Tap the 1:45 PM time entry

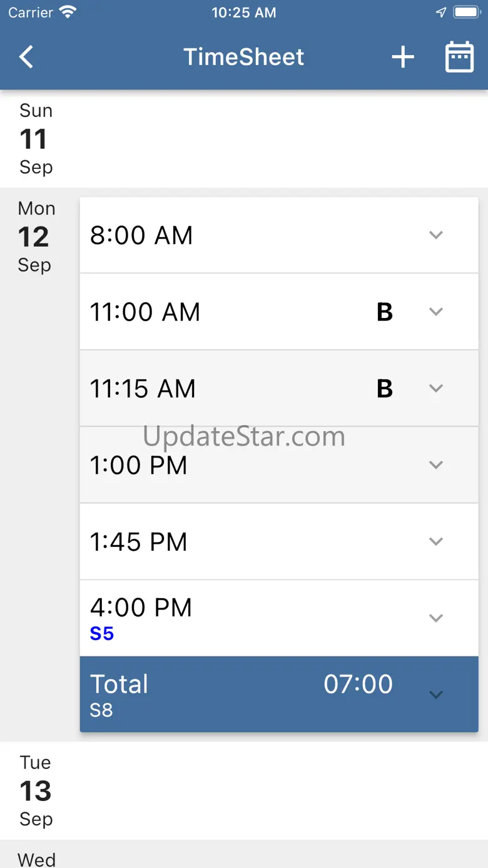tap(139, 542)
